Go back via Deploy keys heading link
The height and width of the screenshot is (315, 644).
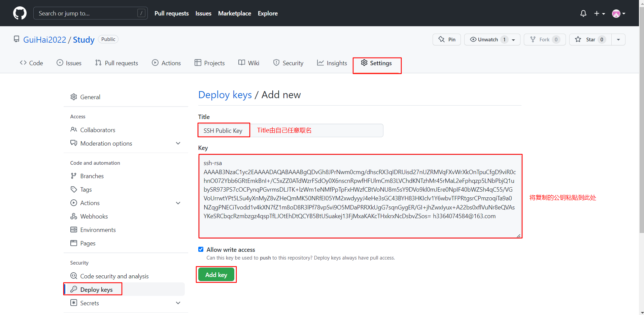click(225, 95)
